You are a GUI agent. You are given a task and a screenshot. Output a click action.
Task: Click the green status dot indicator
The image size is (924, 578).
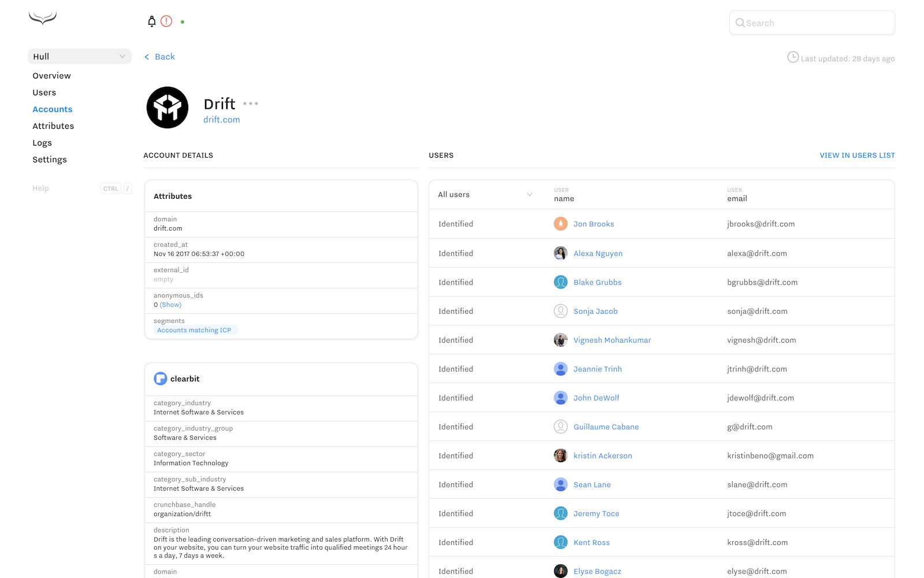(182, 21)
